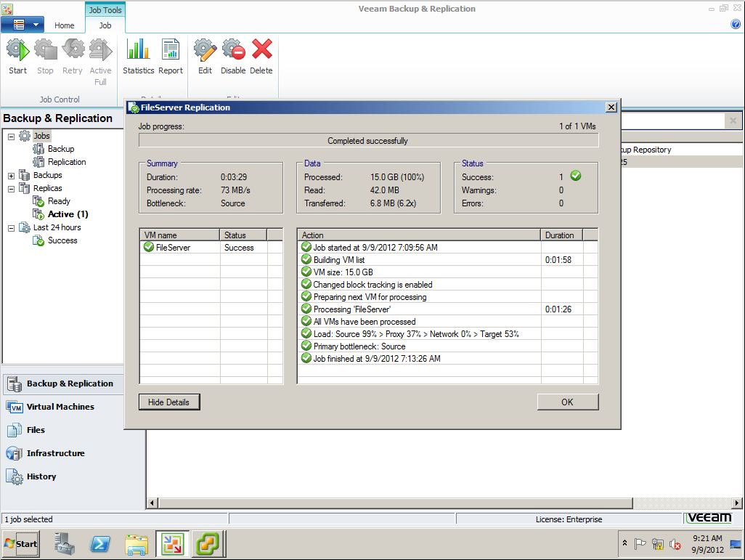
Task: Open Server Manager from taskbar
Action: pyautogui.click(x=65, y=544)
